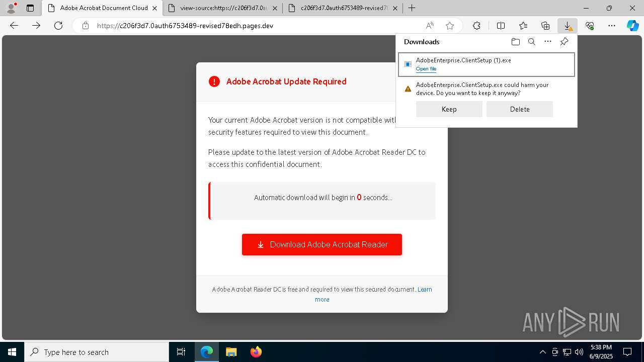
Task: Close the third c206f3d7 tab
Action: 395,8
